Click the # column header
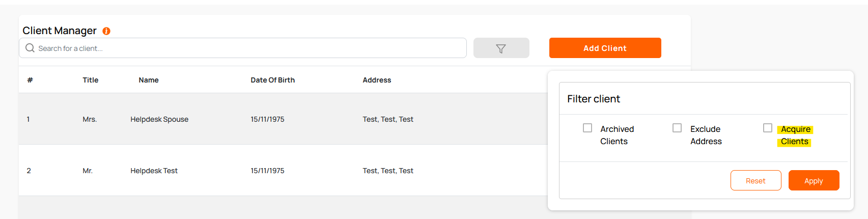This screenshot has height=219, width=868. (30, 80)
